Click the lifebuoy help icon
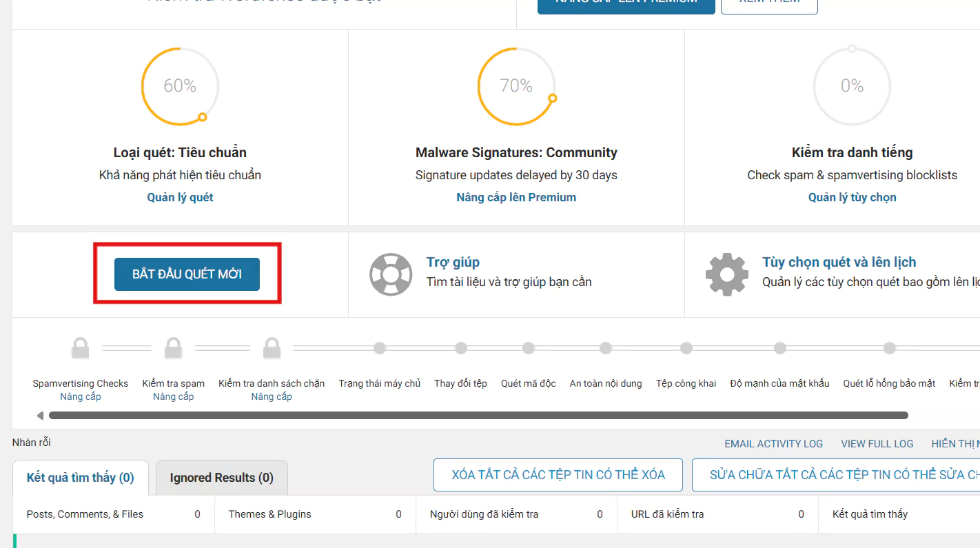The image size is (980, 548). click(391, 274)
